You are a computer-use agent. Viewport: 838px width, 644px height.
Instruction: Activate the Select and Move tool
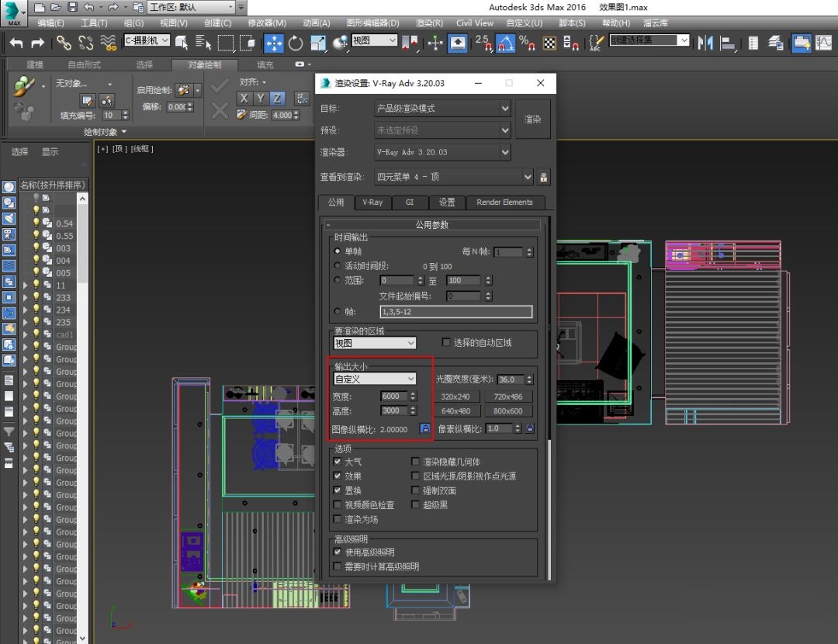pyautogui.click(x=274, y=43)
